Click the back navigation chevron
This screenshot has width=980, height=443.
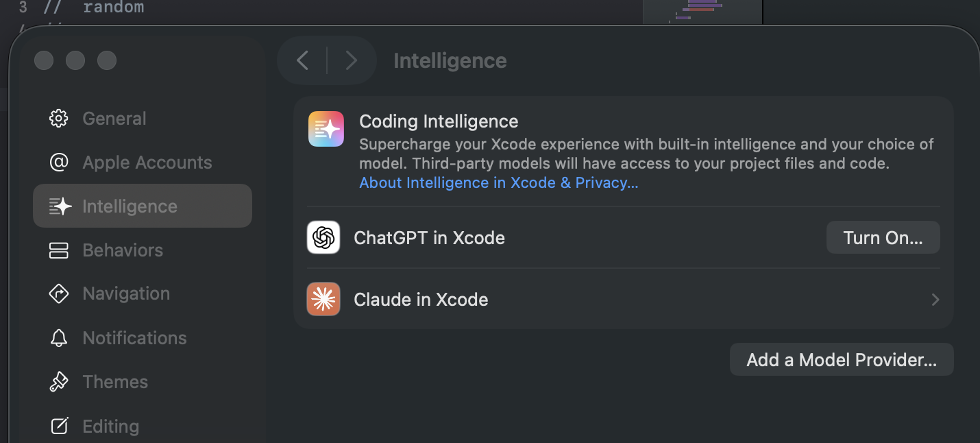[x=302, y=60]
